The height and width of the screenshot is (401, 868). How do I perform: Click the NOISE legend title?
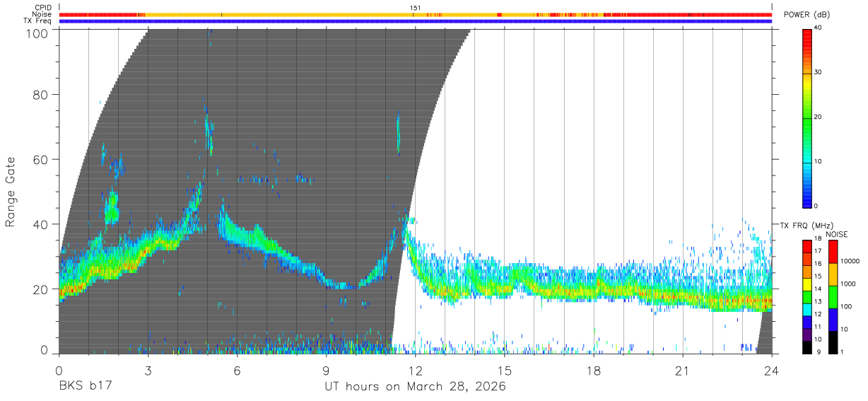click(837, 234)
